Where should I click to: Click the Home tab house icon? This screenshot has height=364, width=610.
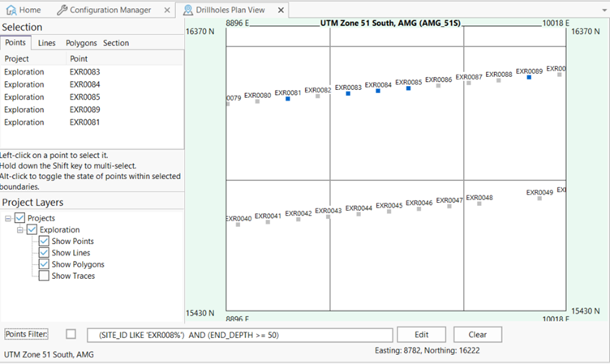pos(11,10)
